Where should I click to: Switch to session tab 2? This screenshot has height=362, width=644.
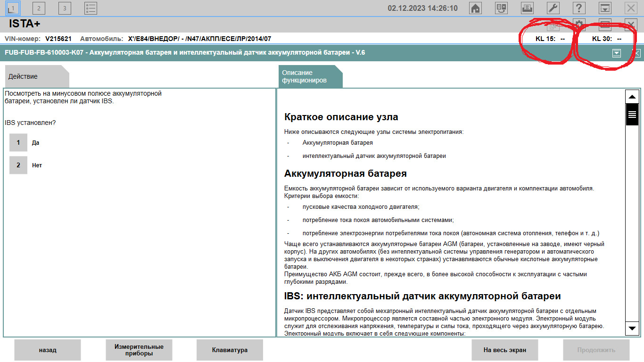coord(39,8)
